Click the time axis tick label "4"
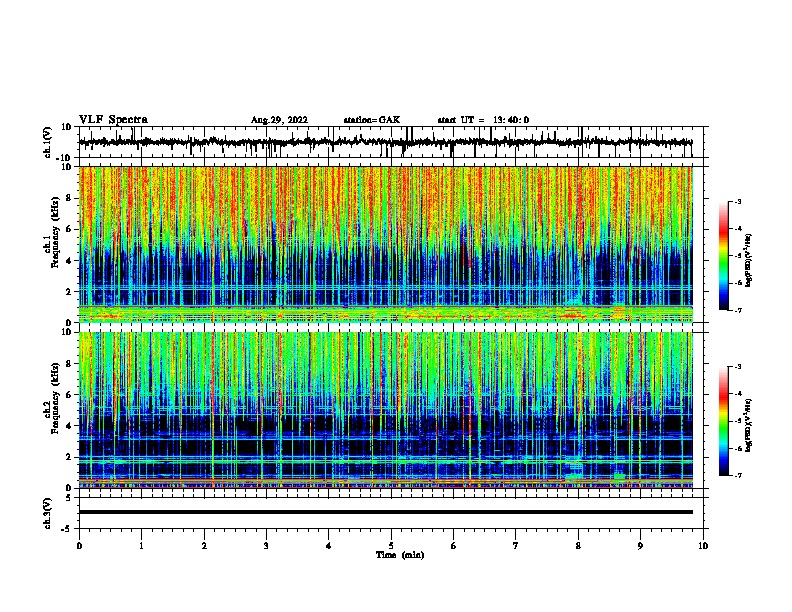Viewport: 792px width, 612px height. coord(329,546)
